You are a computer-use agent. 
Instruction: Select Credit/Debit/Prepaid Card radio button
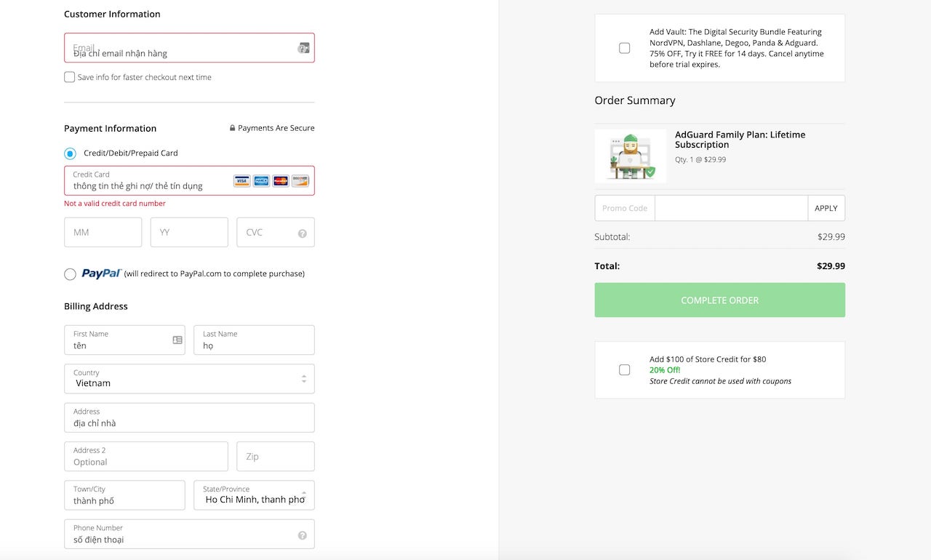(x=70, y=153)
